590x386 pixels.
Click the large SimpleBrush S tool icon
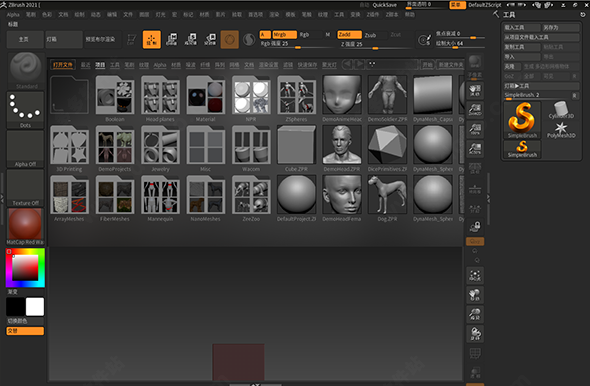click(x=522, y=120)
